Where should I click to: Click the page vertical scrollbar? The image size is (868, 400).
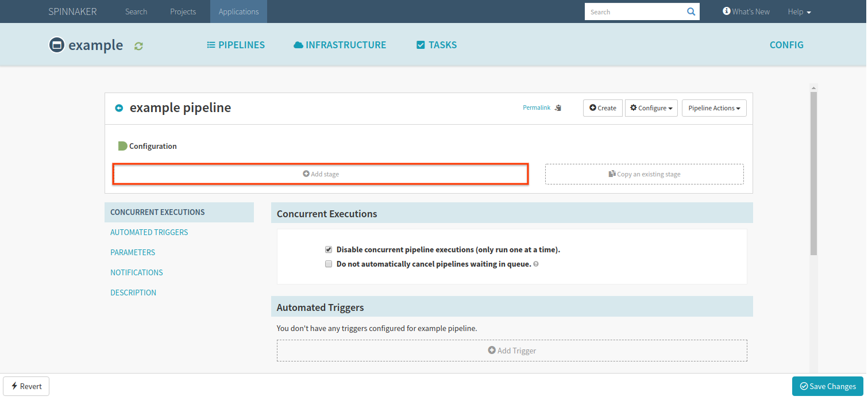(813, 172)
